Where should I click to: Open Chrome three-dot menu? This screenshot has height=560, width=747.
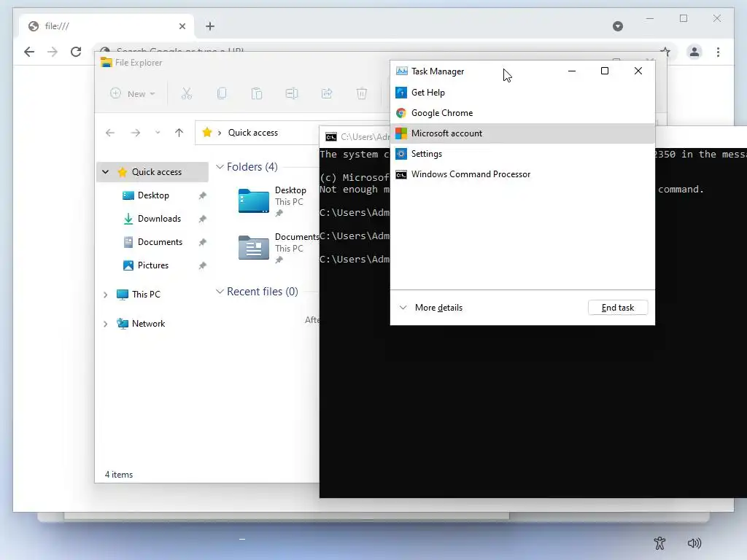[718, 52]
